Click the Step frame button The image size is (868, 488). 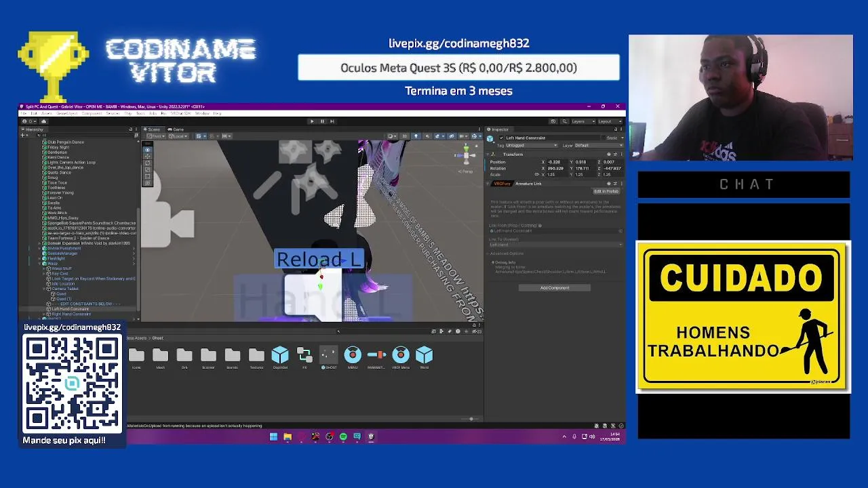[x=332, y=121]
